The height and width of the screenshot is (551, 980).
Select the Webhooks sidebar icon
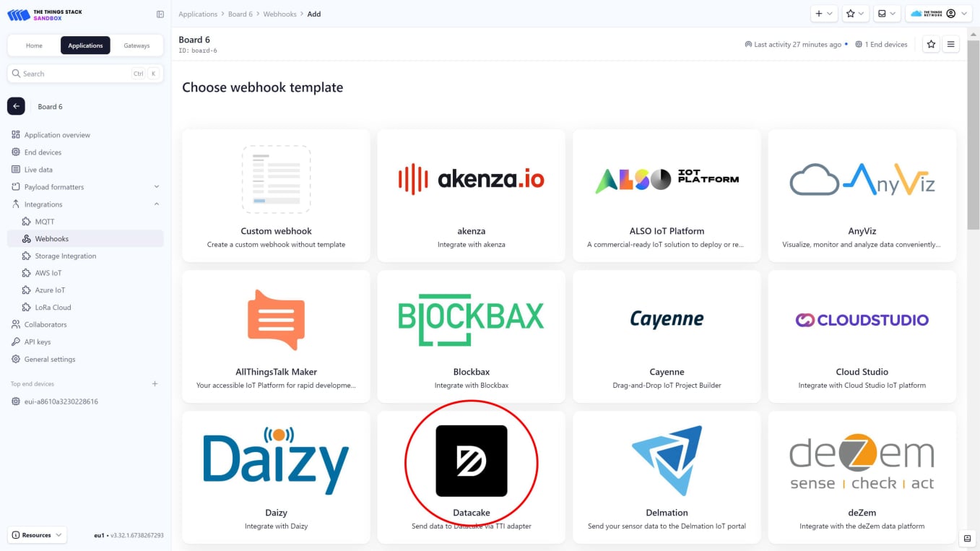(x=25, y=238)
